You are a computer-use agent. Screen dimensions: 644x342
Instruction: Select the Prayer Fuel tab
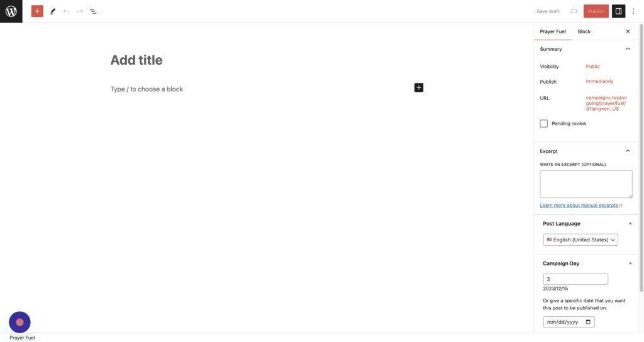pyautogui.click(x=553, y=31)
